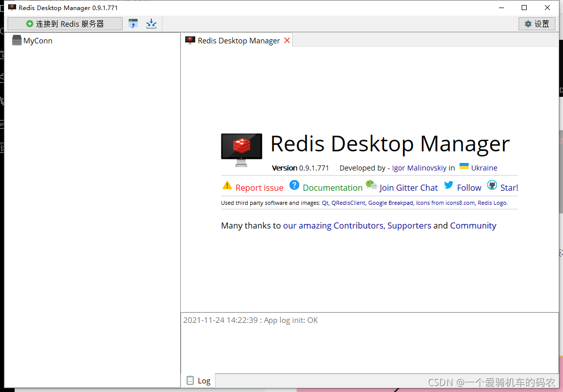563x392 pixels.
Task: Open the Documentation link
Action: point(332,188)
